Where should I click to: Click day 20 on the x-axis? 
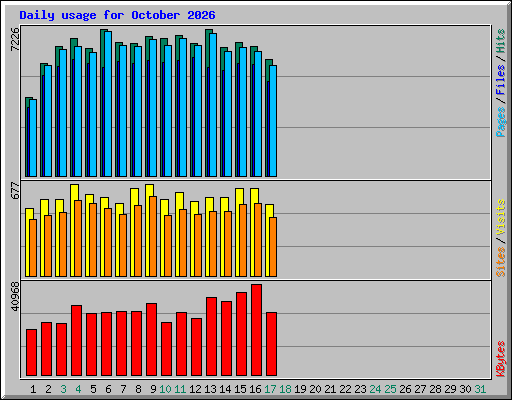315,389
